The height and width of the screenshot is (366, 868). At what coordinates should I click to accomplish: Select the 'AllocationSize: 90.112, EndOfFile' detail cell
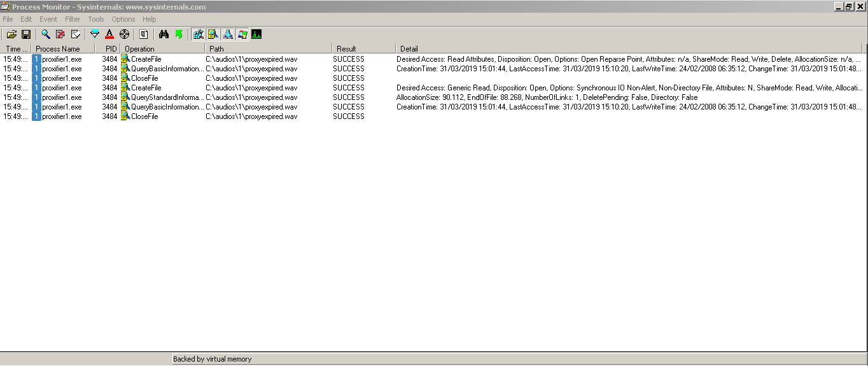(x=547, y=97)
